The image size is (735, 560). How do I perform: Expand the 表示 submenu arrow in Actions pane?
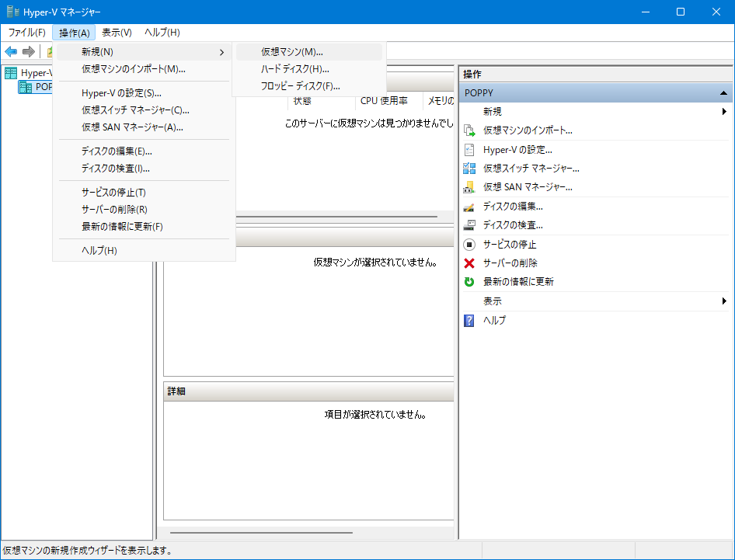(723, 301)
